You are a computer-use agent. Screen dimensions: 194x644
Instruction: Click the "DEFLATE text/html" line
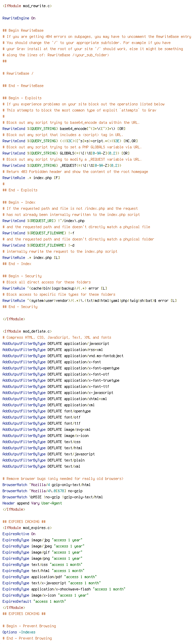pyautogui.click(x=42, y=448)
